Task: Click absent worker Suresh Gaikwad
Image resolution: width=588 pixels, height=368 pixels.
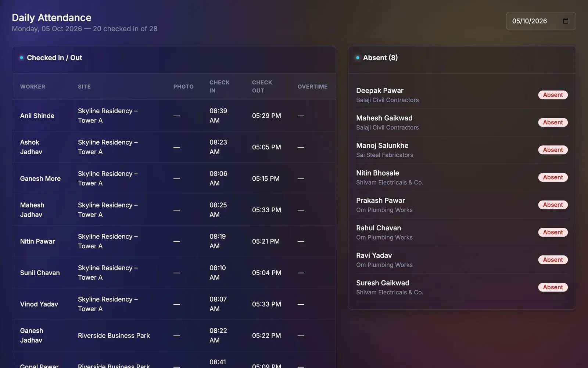Action: click(x=383, y=283)
